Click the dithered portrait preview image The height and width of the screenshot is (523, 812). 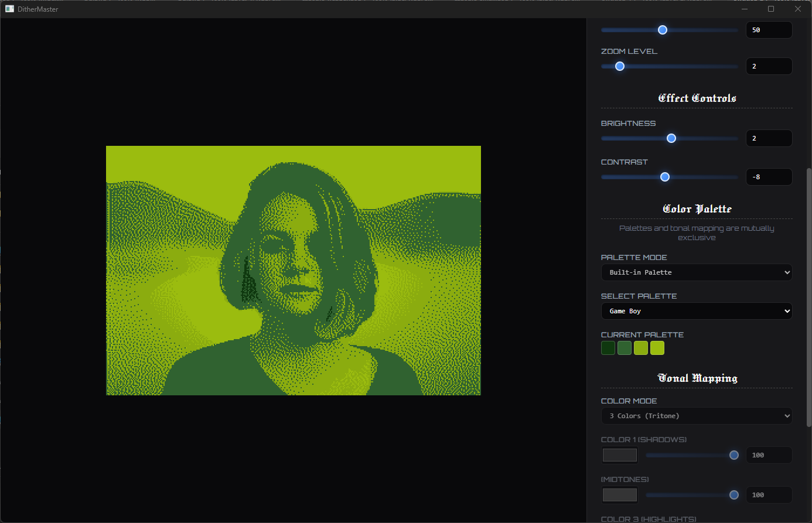[x=293, y=270]
